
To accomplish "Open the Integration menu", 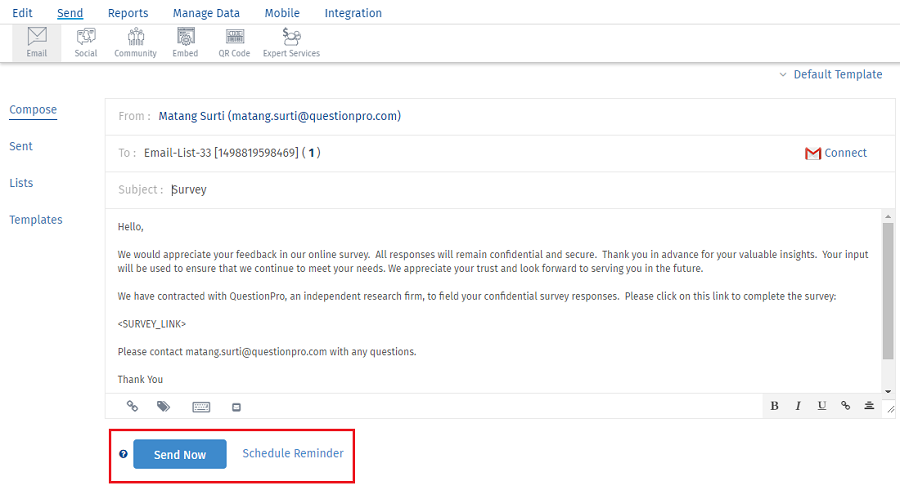I will (353, 13).
